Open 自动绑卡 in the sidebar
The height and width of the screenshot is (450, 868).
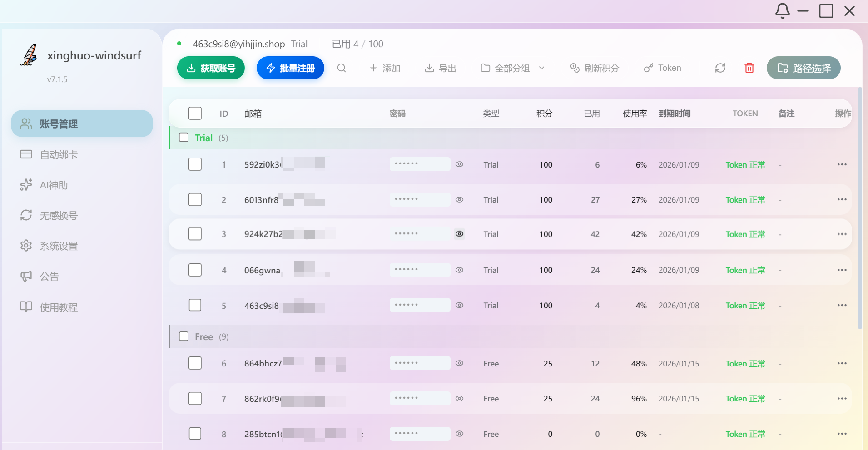59,154
